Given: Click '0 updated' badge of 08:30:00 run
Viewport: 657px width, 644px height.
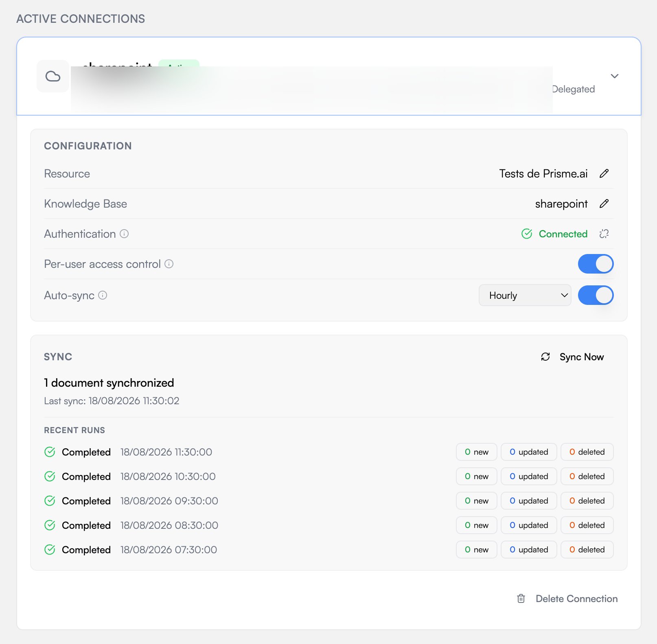Looking at the screenshot, I should (x=529, y=525).
